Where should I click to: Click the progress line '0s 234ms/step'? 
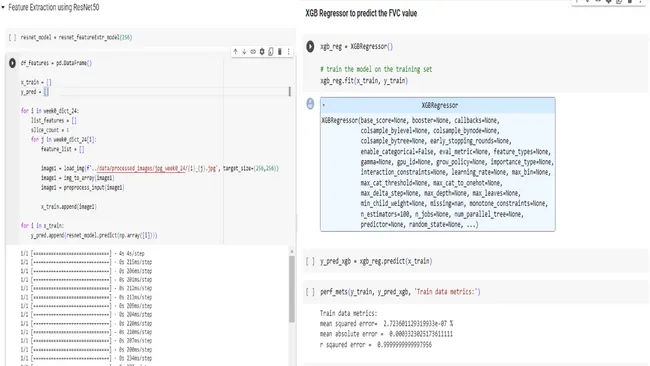[86, 358]
